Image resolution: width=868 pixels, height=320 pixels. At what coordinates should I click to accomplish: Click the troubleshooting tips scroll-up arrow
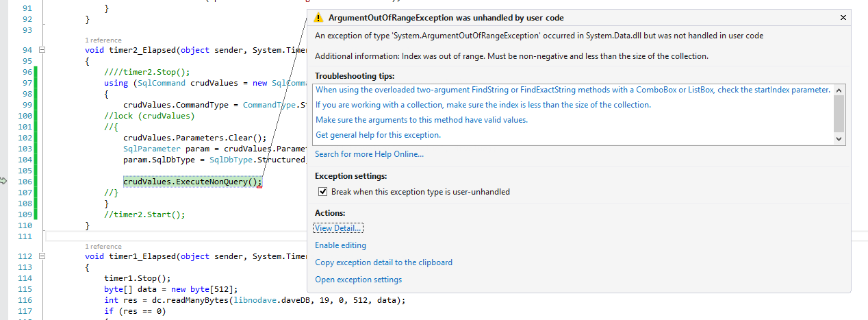tap(839, 90)
